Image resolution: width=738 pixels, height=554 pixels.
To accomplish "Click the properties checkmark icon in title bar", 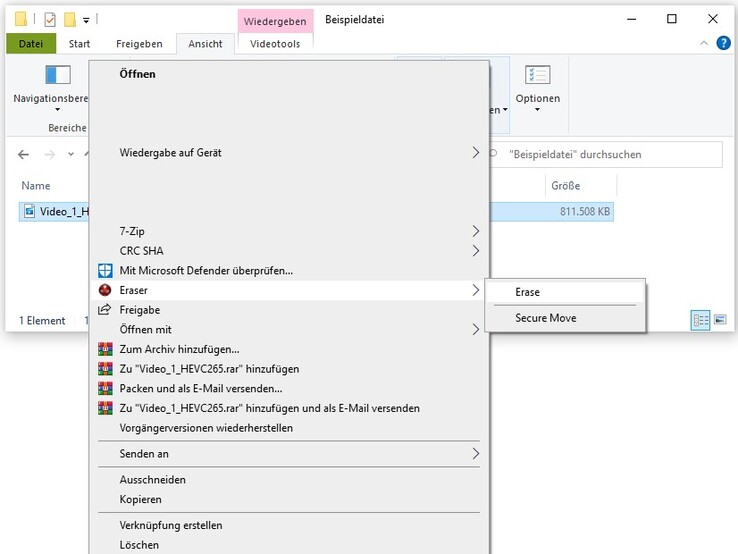I will pyautogui.click(x=50, y=19).
